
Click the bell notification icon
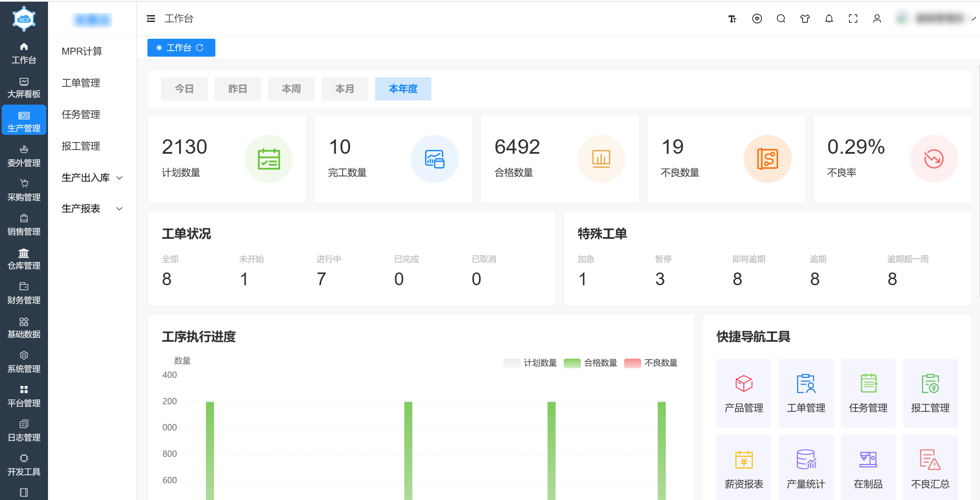(829, 18)
